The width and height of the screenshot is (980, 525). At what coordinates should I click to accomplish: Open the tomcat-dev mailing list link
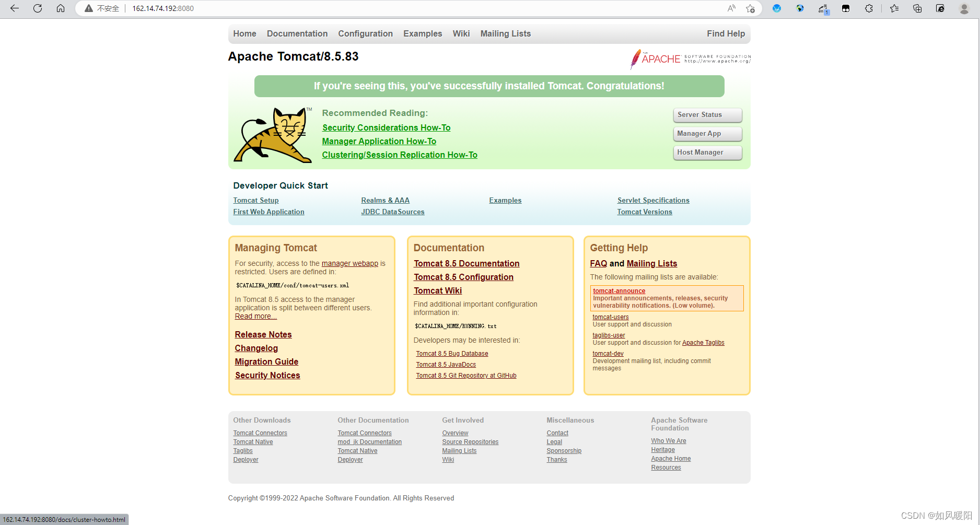pyautogui.click(x=608, y=354)
